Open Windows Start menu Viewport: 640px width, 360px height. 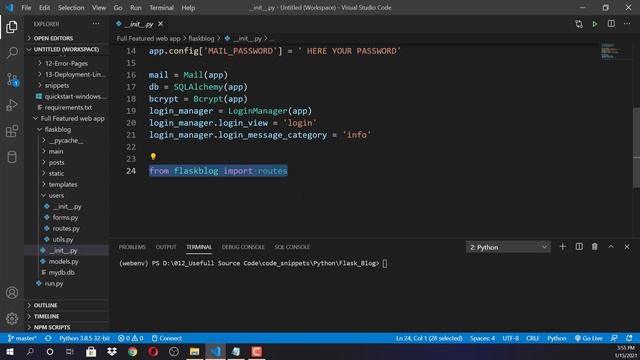pyautogui.click(x=10, y=352)
